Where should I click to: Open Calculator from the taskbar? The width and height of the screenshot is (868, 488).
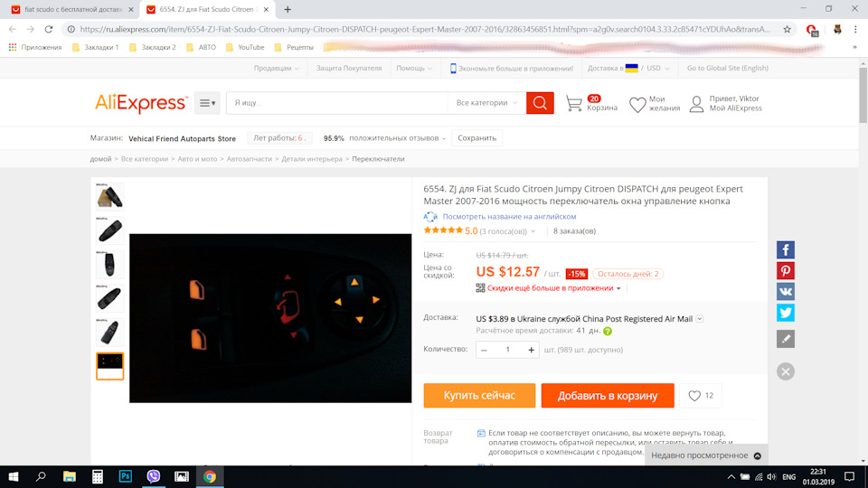click(98, 476)
